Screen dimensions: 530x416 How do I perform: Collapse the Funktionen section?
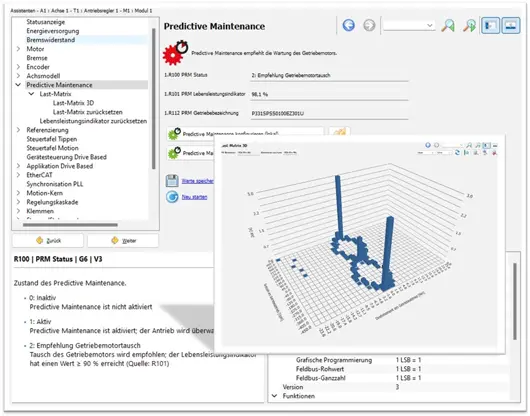click(274, 396)
